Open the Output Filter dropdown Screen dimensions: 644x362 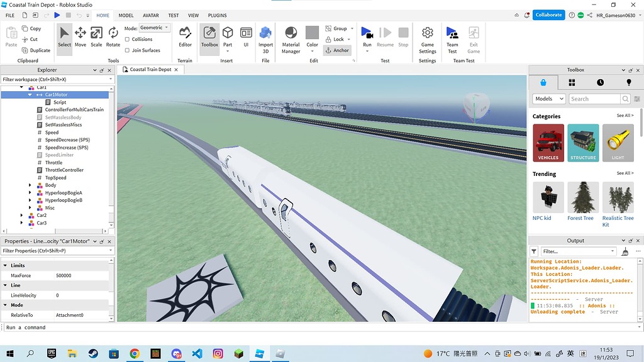tap(579, 251)
